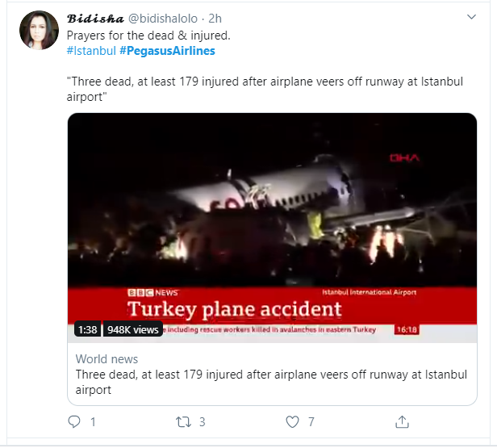Viewport: 497px width, 448px height.
Task: Expand the tweet options chevron menu
Action: pyautogui.click(x=471, y=16)
